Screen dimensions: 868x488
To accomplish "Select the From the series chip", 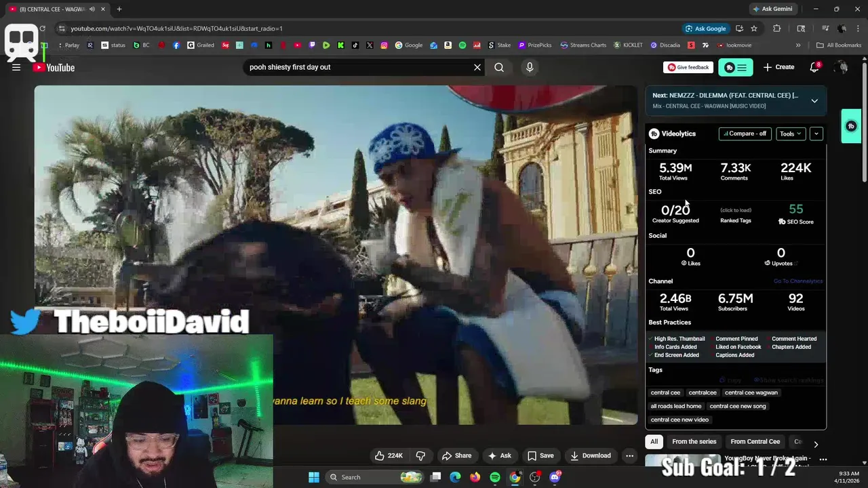I will [x=694, y=441].
